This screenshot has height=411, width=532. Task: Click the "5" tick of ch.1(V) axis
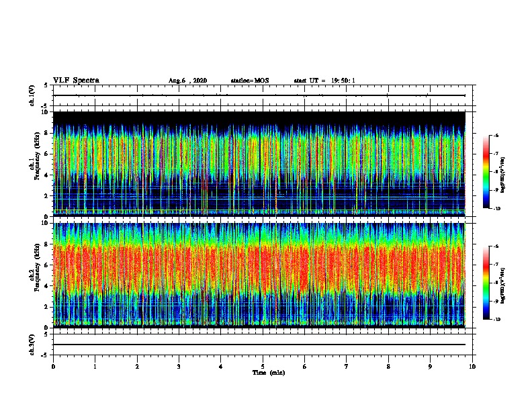pyautogui.click(x=46, y=85)
